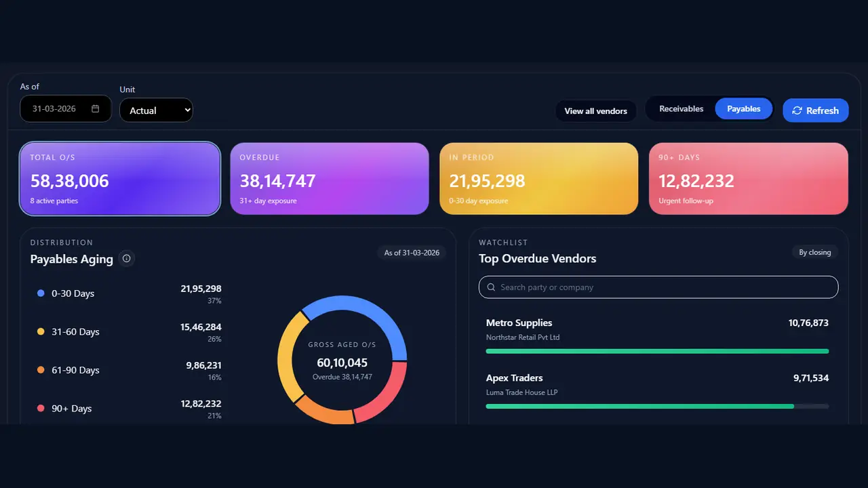Toggle the By closing sort chip
Viewport: 868px width, 488px height.
tap(814, 252)
